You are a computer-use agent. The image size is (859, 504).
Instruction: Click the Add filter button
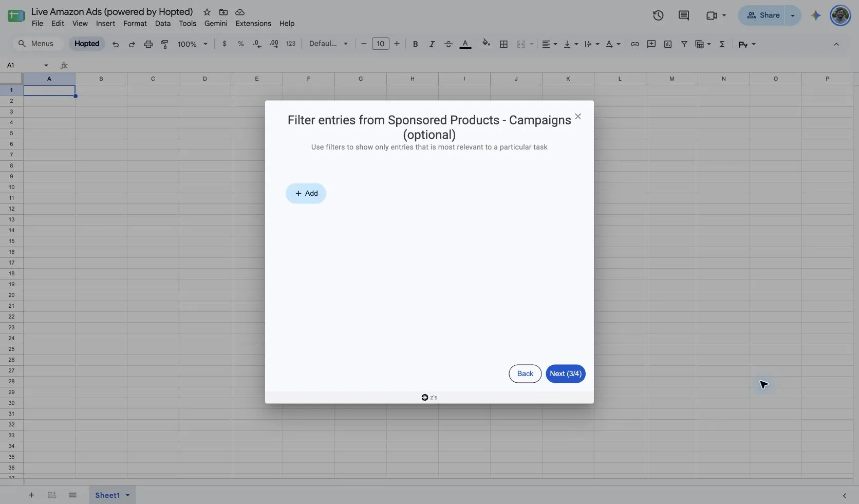pos(306,194)
